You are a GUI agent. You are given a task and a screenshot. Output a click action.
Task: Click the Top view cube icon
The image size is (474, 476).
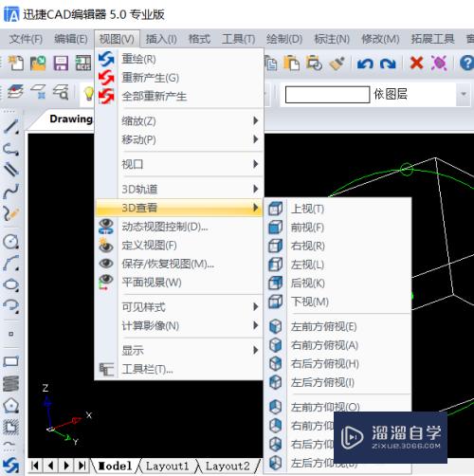(x=275, y=209)
